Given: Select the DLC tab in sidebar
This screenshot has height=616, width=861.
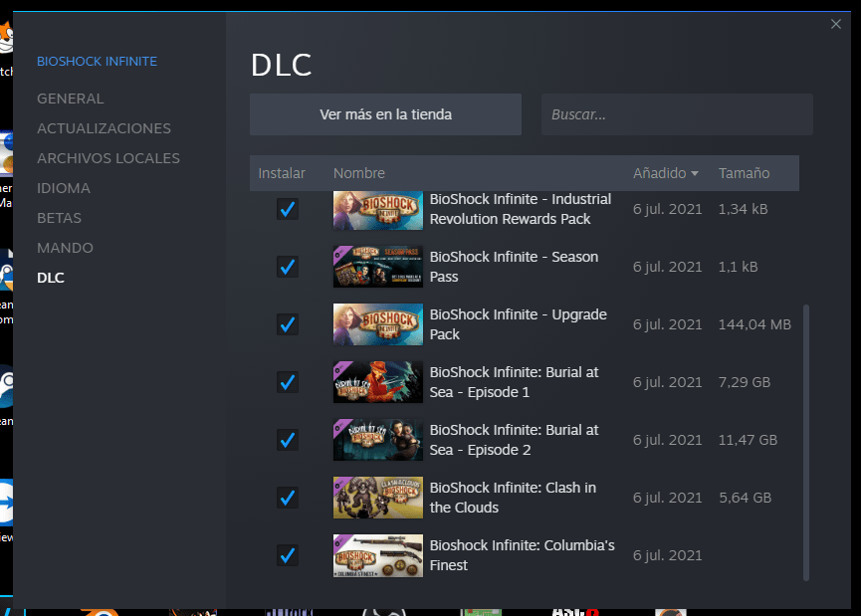Looking at the screenshot, I should click(51, 278).
